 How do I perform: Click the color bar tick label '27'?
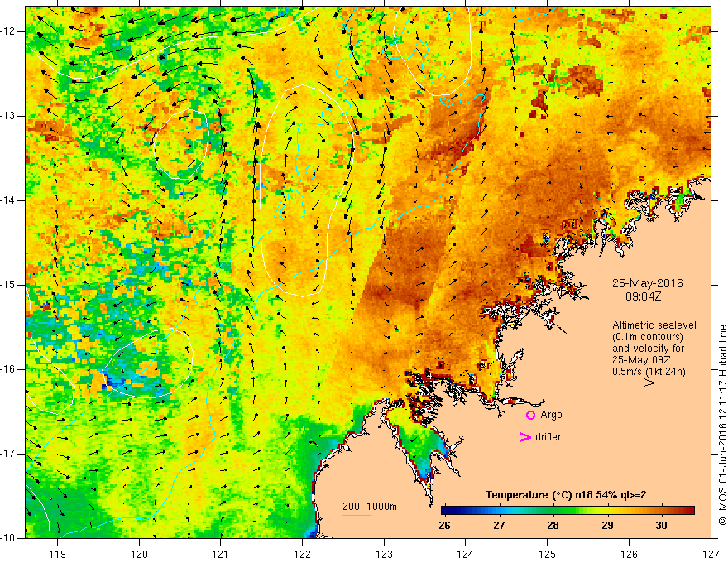pyautogui.click(x=499, y=526)
